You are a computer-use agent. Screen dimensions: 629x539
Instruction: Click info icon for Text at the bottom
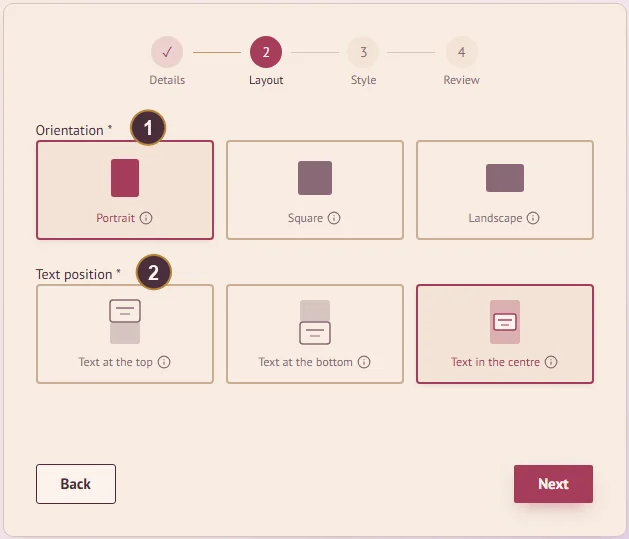[x=364, y=362]
